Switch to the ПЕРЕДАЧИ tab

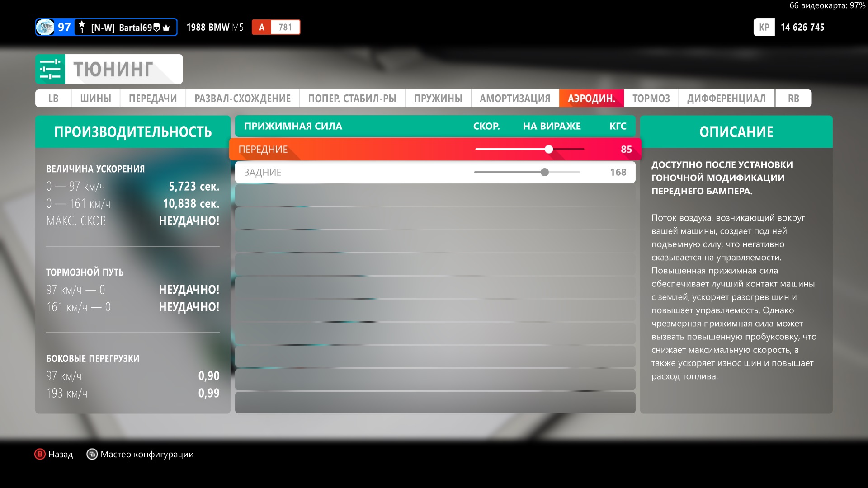pos(153,99)
